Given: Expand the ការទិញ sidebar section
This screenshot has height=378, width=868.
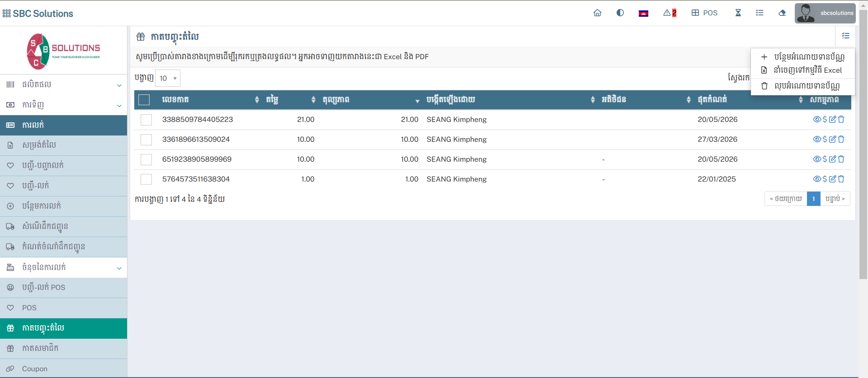Looking at the screenshot, I should click(x=63, y=105).
